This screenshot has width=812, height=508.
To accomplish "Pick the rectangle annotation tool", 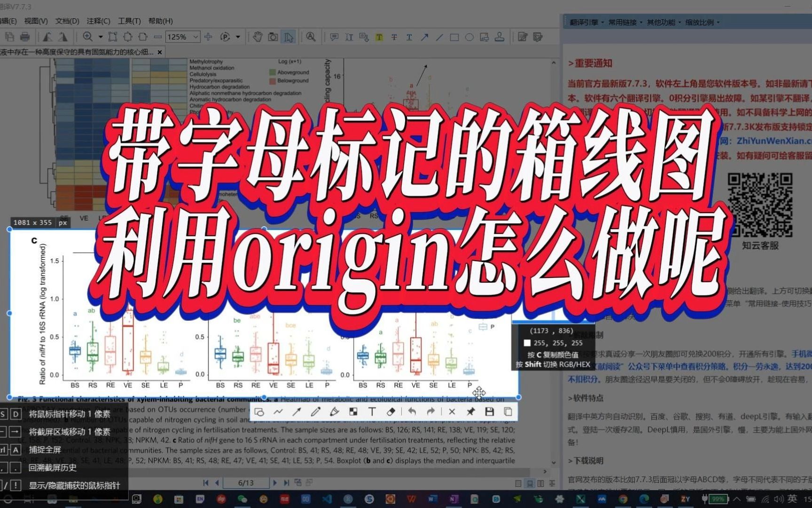I will [x=454, y=37].
